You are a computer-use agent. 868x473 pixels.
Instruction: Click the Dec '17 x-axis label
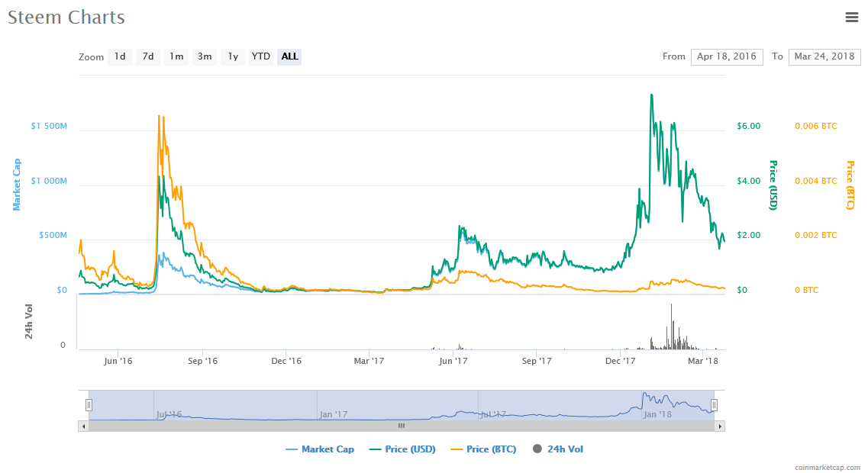pos(620,361)
